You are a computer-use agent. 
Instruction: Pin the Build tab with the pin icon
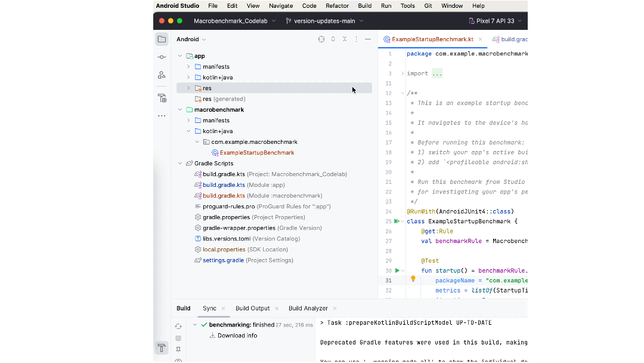point(178,349)
